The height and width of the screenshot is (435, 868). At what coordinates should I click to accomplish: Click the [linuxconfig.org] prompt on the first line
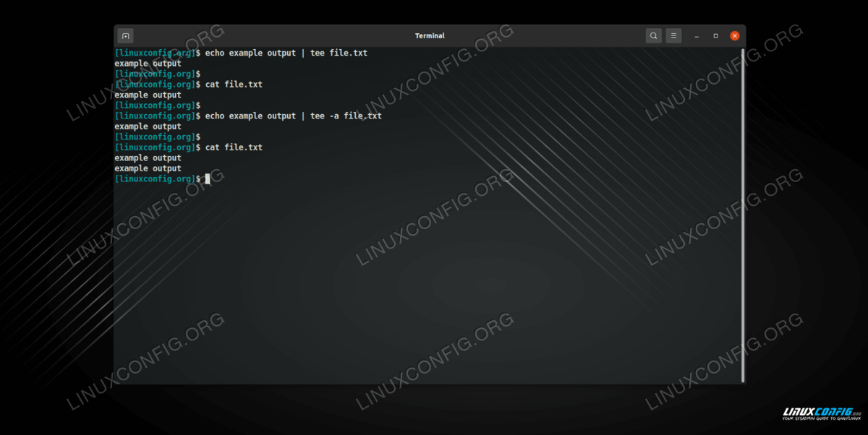click(x=154, y=53)
